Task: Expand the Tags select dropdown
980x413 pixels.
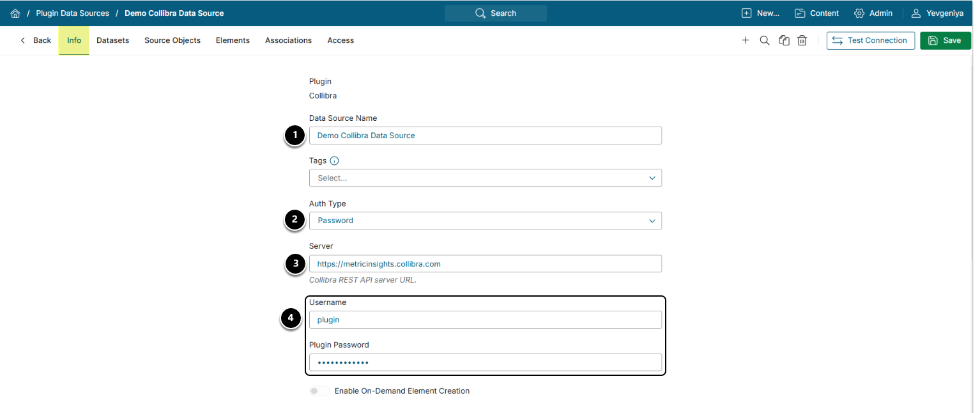Action: point(485,178)
